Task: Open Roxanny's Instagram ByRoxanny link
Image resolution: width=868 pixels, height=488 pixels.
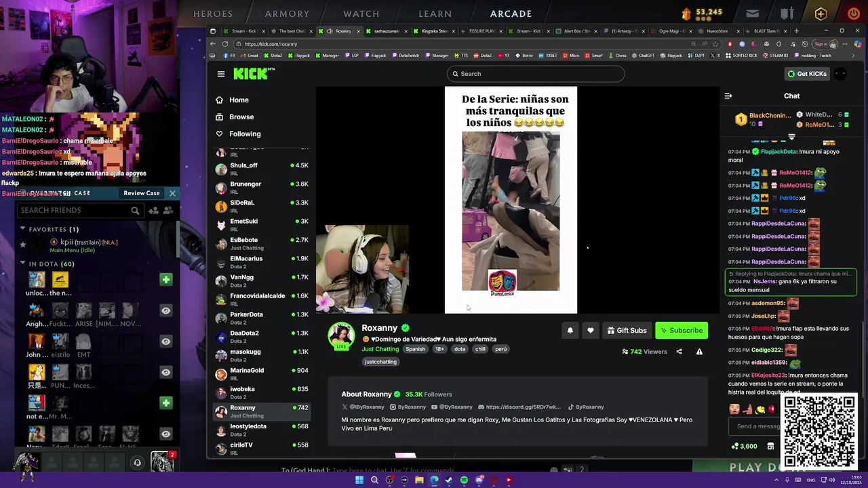Action: coord(408,407)
